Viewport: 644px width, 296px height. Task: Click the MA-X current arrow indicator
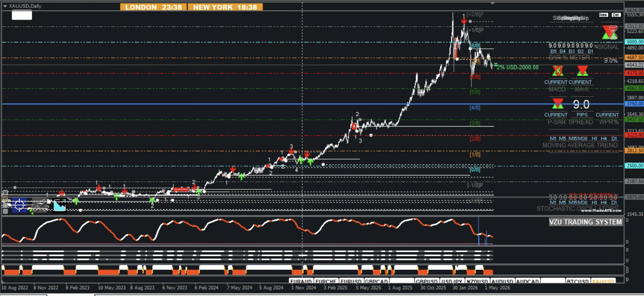pyautogui.click(x=582, y=71)
